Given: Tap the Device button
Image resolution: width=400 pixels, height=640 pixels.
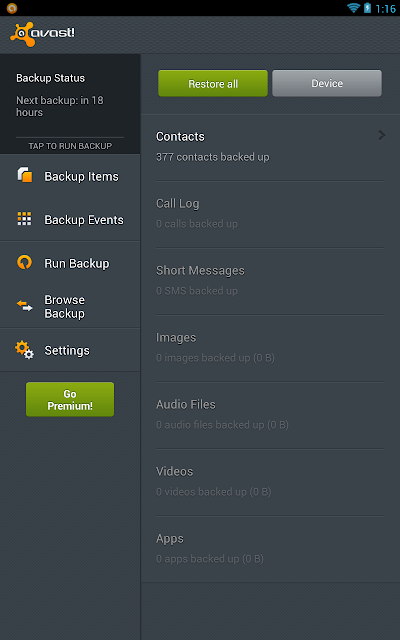Looking at the screenshot, I should point(327,83).
